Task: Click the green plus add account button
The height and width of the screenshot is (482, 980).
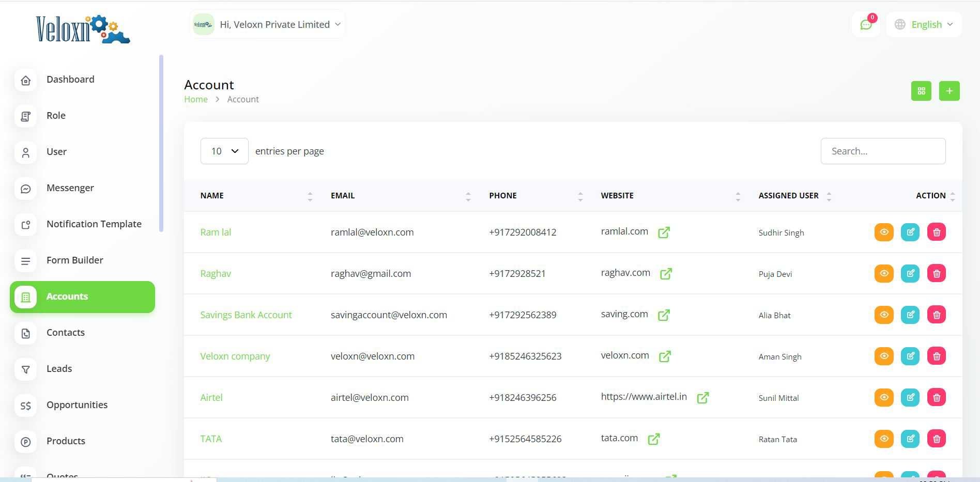Action: tap(949, 91)
